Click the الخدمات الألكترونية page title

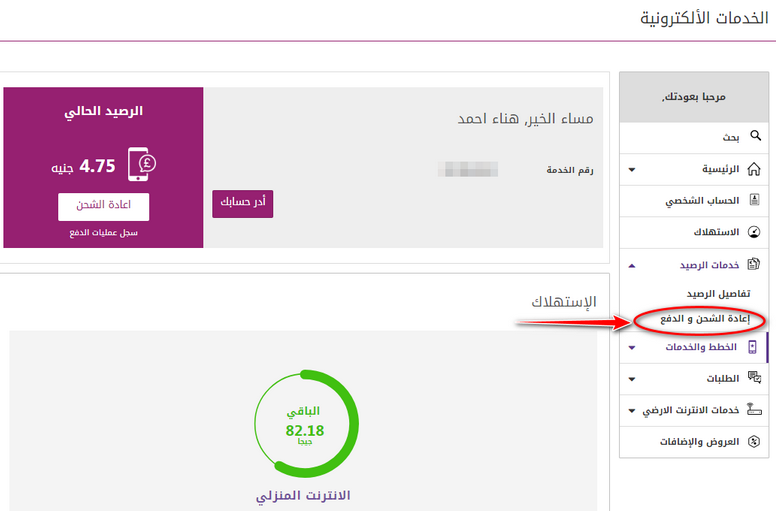coord(704,18)
